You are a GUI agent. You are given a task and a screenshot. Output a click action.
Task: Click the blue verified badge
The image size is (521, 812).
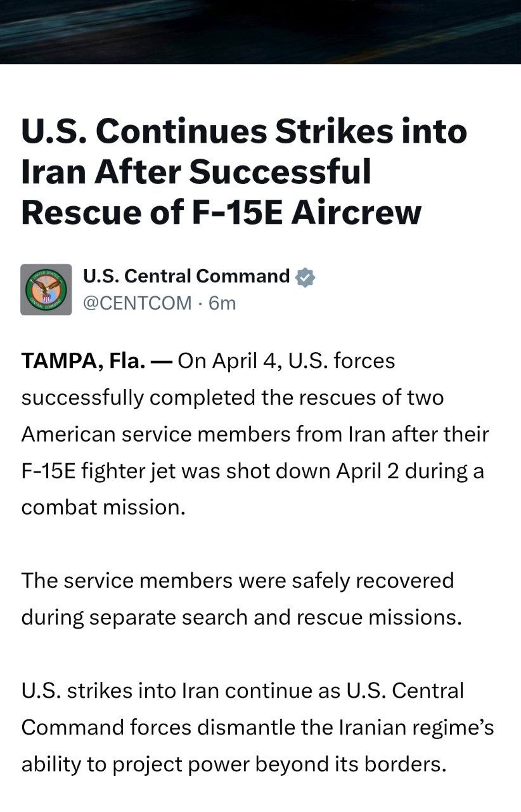306,277
